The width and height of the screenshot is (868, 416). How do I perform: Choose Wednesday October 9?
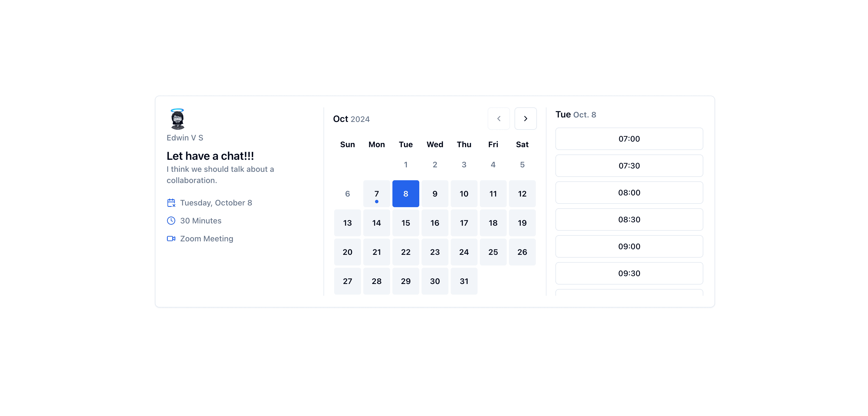[435, 193]
